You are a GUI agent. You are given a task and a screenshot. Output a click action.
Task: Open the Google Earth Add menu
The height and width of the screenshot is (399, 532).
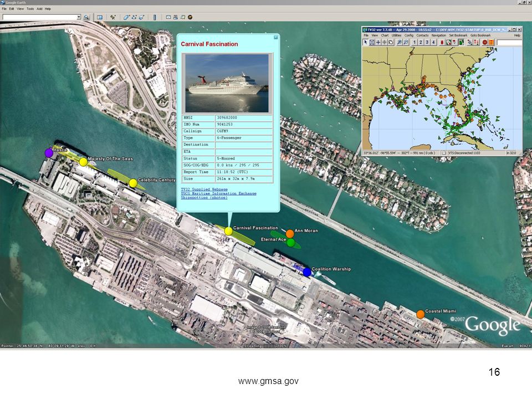click(x=39, y=9)
